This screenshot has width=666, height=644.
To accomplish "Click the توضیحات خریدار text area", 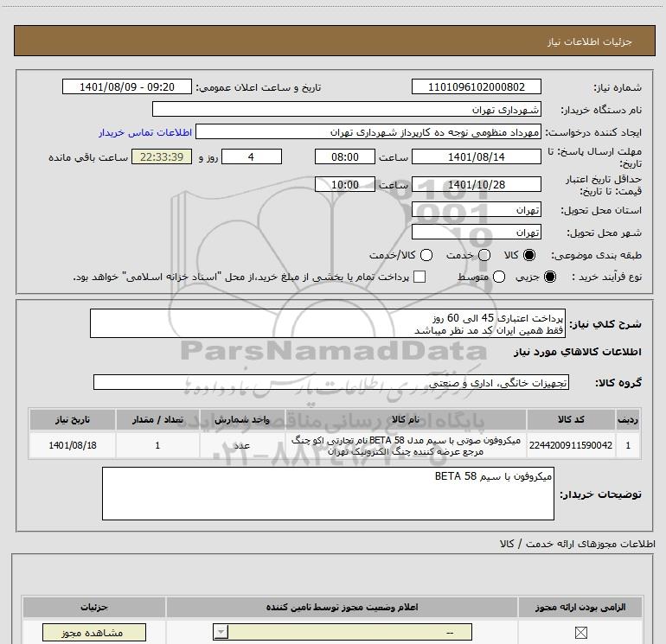I will click(x=328, y=494).
